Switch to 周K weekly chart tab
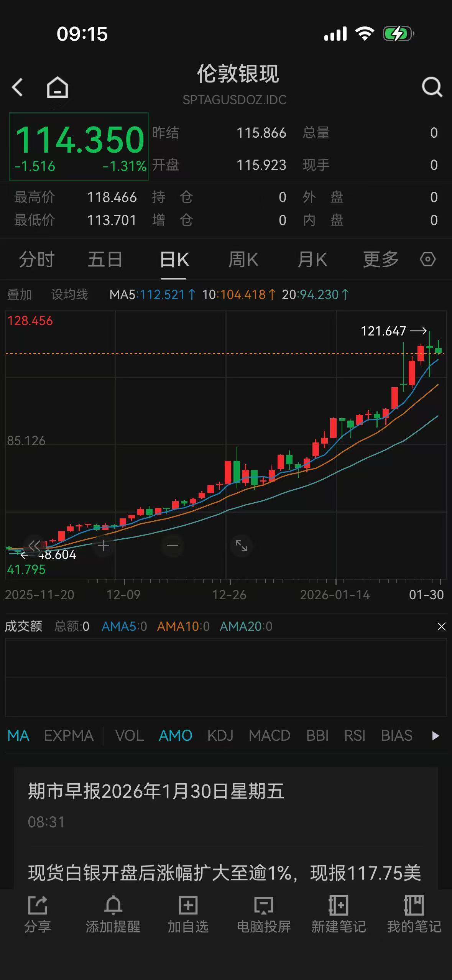 pos(243,260)
